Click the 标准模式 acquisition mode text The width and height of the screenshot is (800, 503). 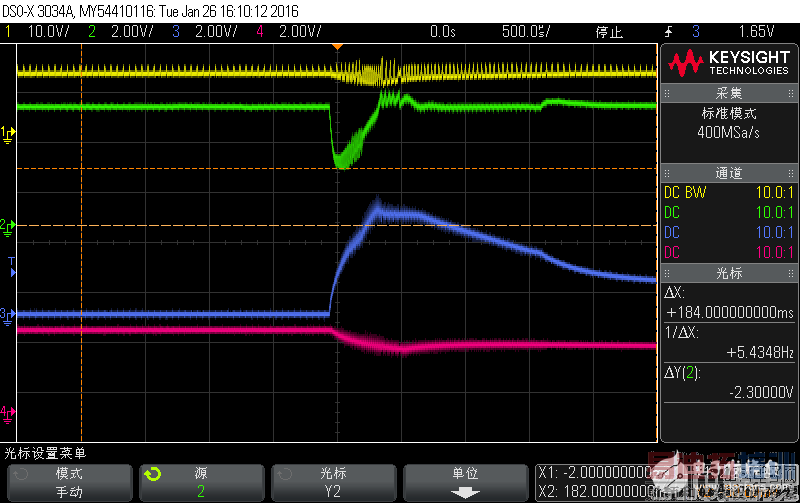pos(729,113)
